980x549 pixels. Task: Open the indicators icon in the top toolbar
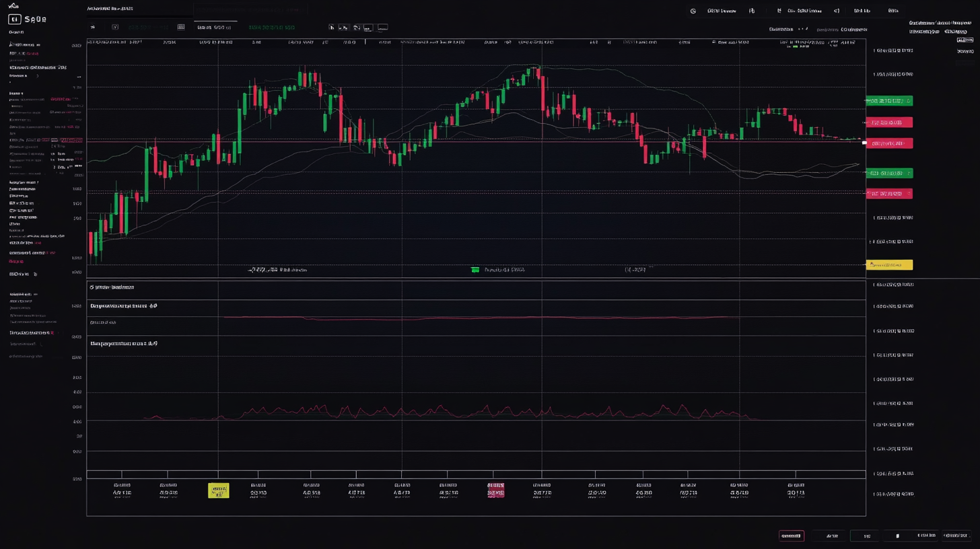(357, 27)
